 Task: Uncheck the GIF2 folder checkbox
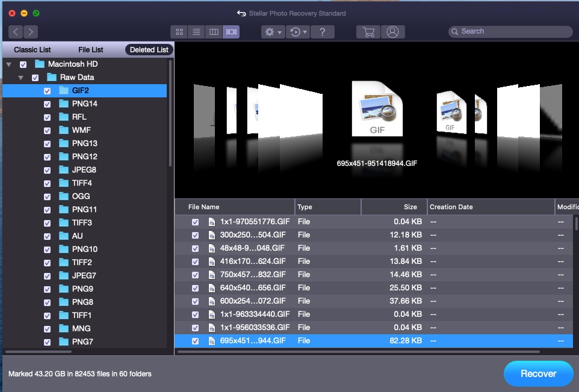[x=47, y=91]
